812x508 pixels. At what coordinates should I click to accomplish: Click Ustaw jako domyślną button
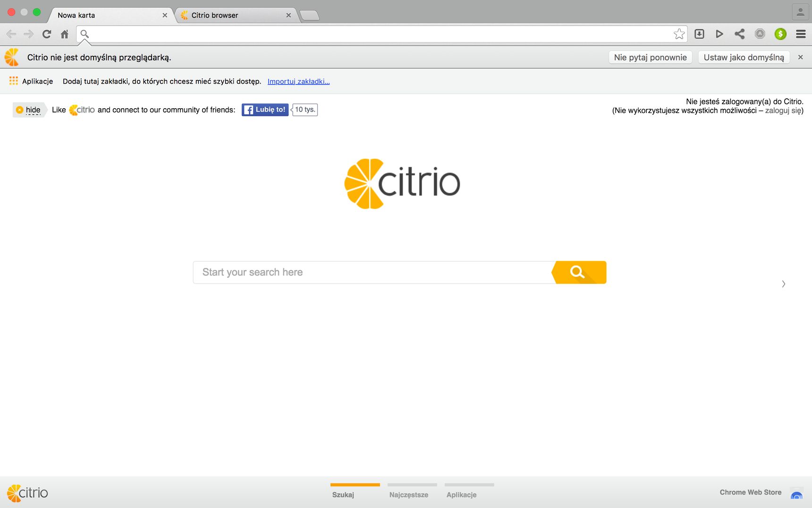pyautogui.click(x=744, y=57)
